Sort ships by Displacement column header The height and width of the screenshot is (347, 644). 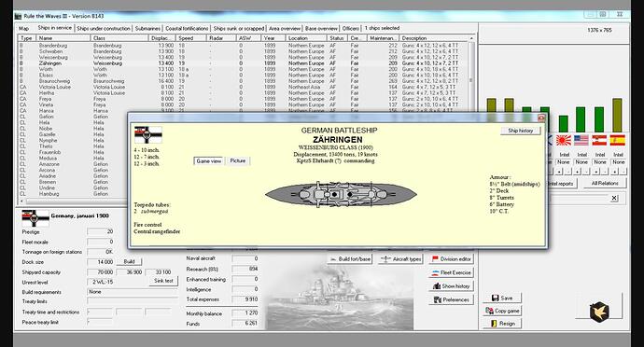click(x=161, y=38)
